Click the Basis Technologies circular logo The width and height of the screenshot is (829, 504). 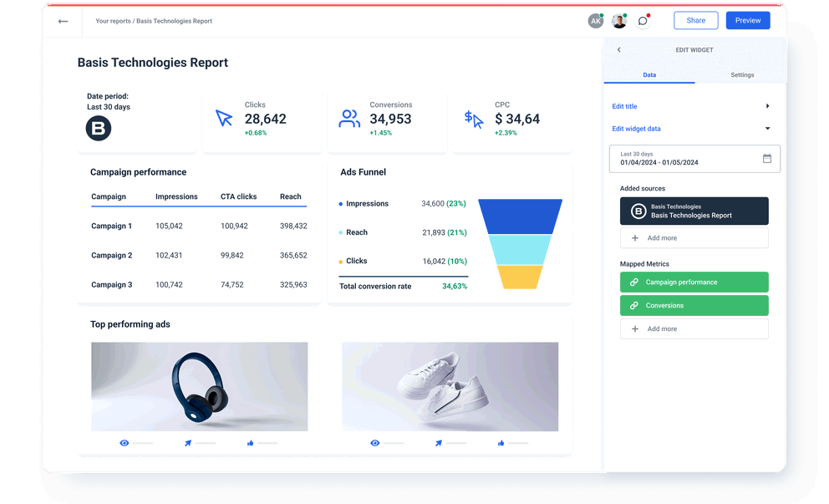98,129
